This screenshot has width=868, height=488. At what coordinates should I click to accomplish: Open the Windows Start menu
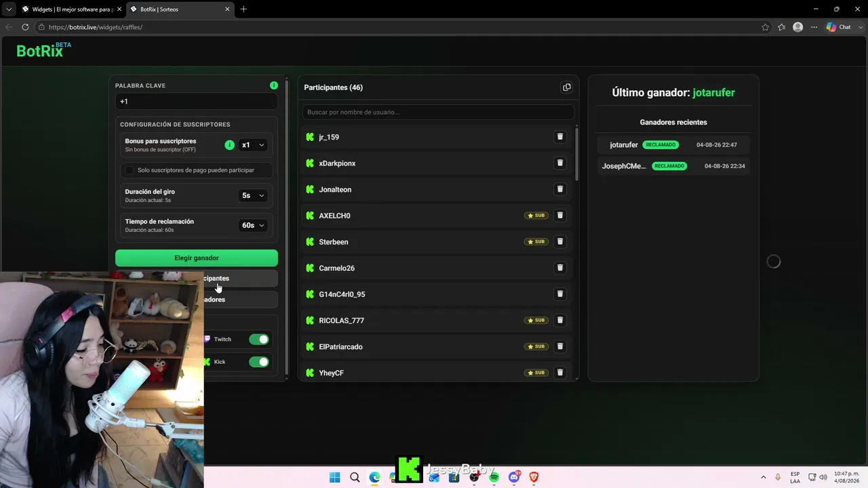click(x=335, y=477)
